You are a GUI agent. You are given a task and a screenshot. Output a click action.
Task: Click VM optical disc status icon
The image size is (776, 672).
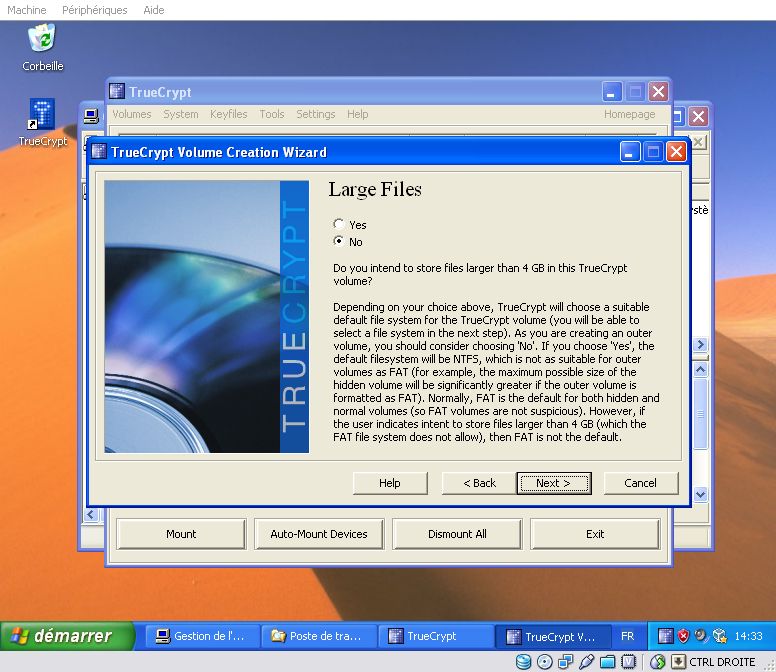(x=544, y=662)
